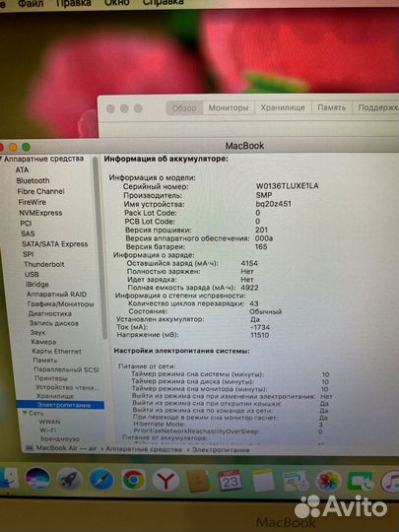The width and height of the screenshot is (399, 532).
Task: Open Notes app in Dock
Action: tap(263, 481)
